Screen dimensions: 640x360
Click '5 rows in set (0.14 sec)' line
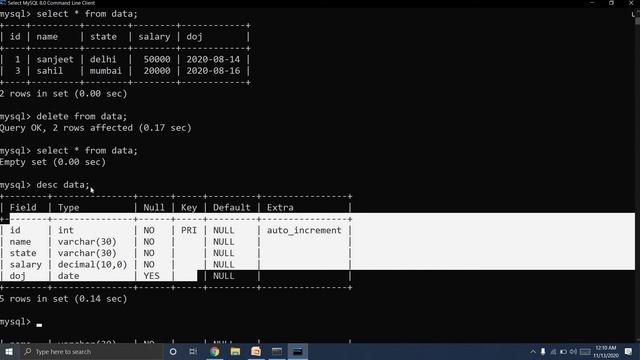tap(64, 299)
